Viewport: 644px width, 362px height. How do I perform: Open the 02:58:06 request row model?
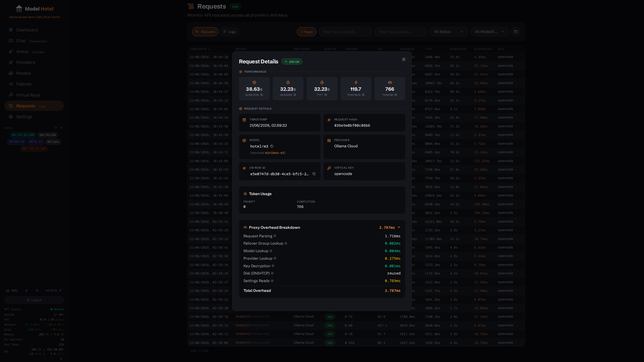252,343
